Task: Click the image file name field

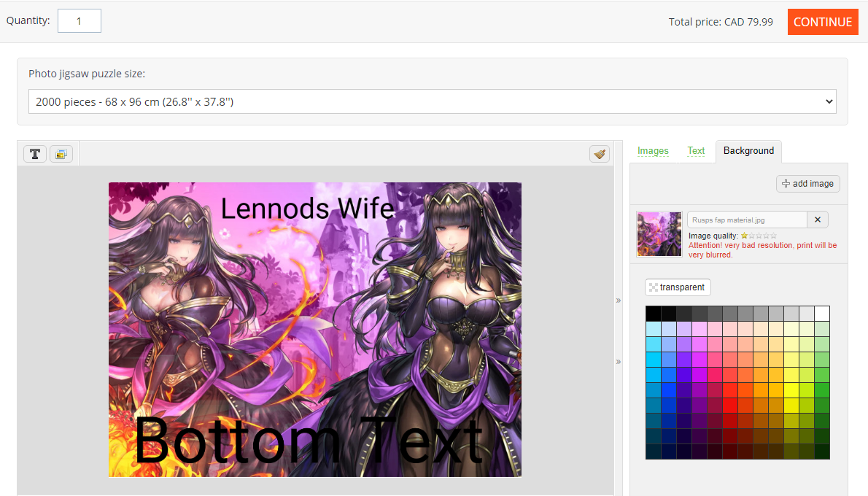Action: (748, 220)
